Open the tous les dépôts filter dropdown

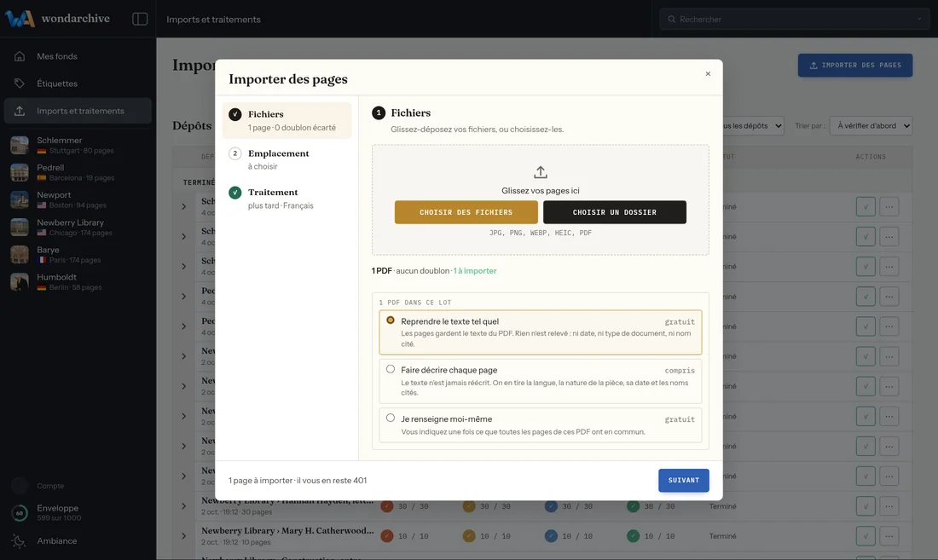coord(753,125)
